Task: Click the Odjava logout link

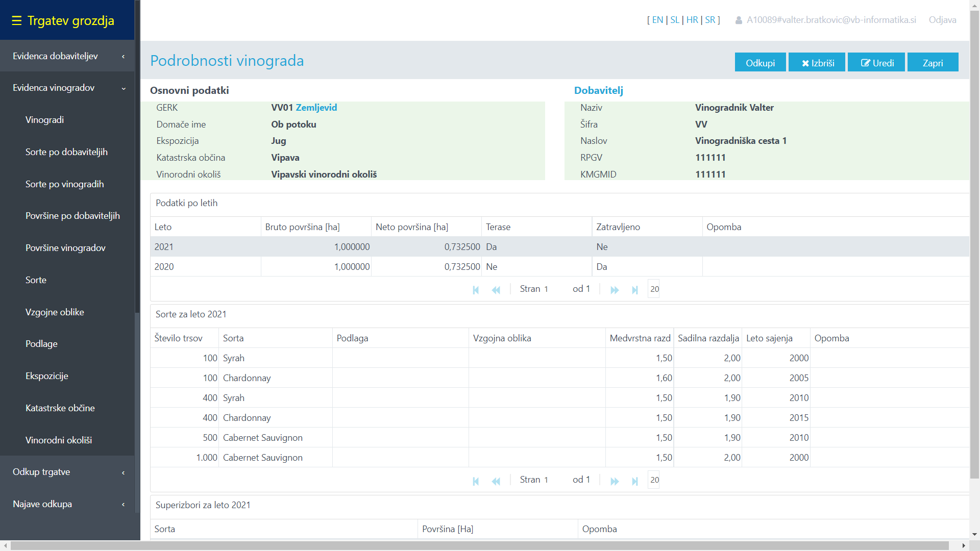Action: 942,20
